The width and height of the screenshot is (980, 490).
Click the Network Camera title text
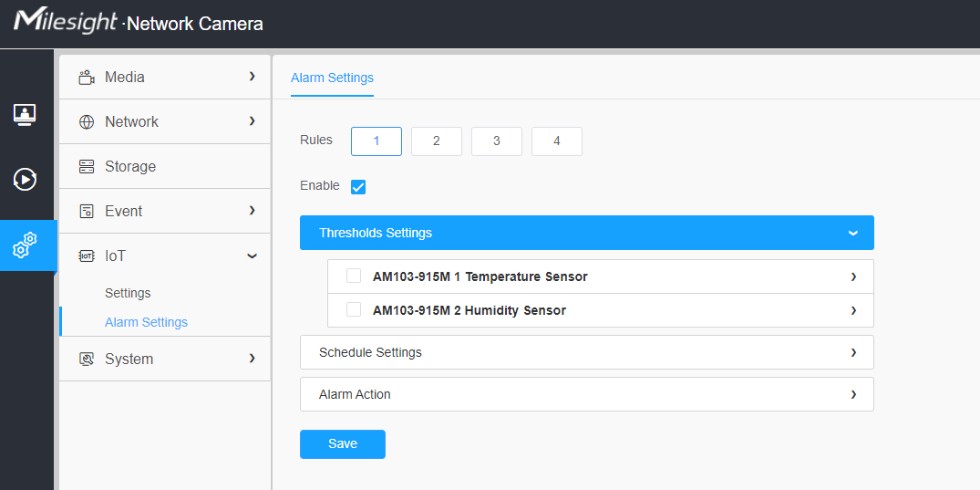pyautogui.click(x=194, y=25)
